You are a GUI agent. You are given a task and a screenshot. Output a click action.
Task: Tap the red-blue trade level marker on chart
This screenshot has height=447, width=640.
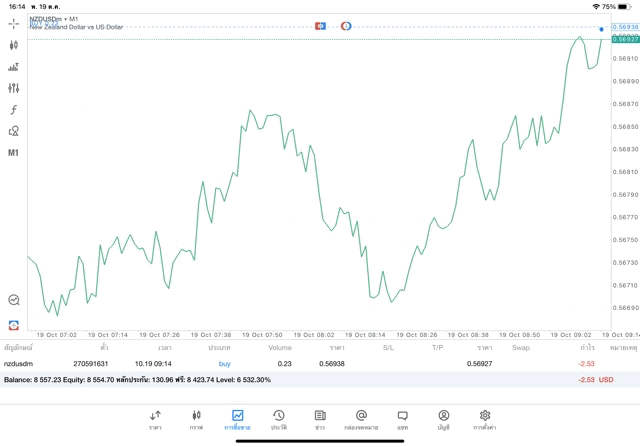tap(320, 26)
